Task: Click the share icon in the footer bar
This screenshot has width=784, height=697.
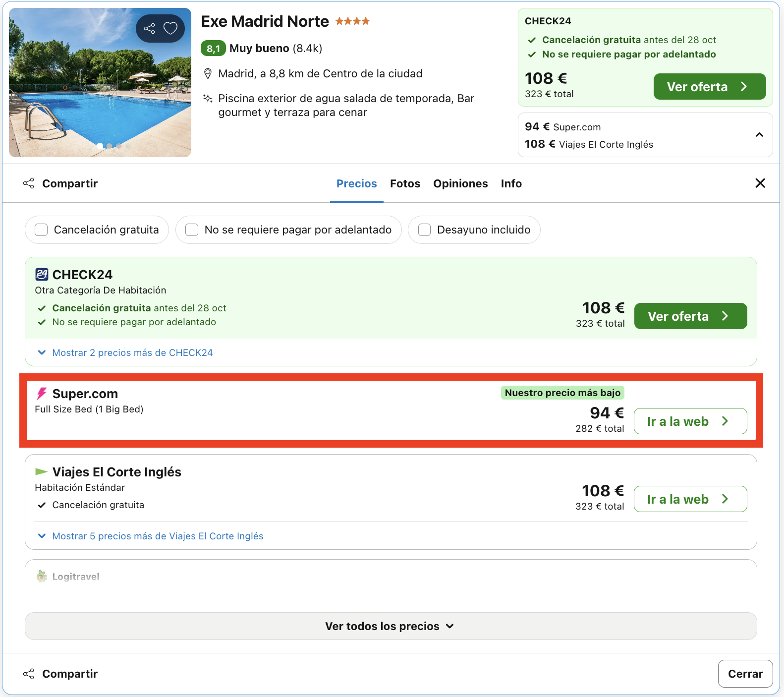Action: 29,674
